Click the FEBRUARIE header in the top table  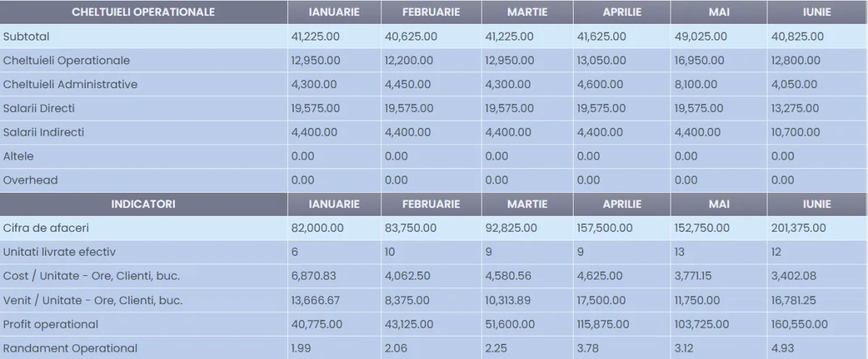coord(430,12)
